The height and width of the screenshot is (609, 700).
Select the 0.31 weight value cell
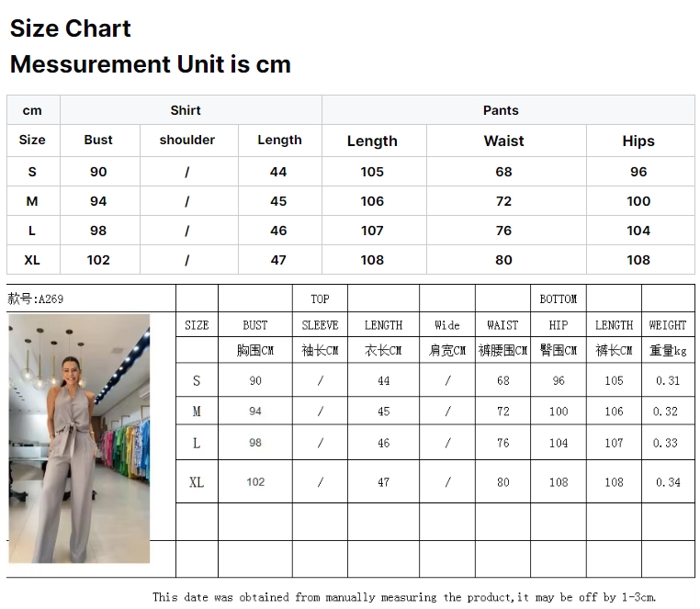tap(668, 380)
